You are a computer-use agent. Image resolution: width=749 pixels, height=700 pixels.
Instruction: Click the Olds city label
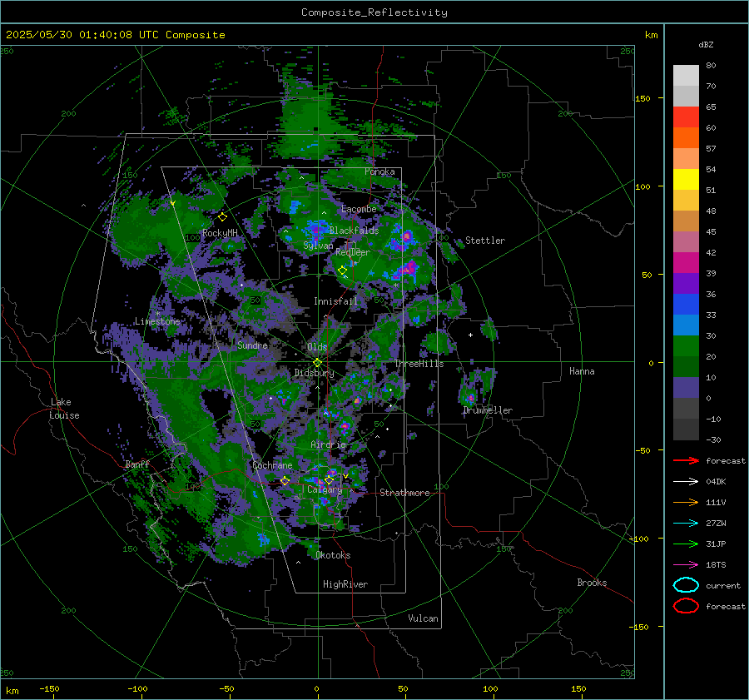pyautogui.click(x=317, y=347)
